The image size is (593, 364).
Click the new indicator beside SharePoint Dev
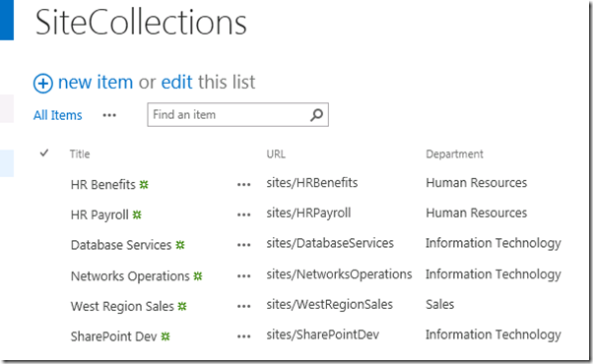[165, 336]
